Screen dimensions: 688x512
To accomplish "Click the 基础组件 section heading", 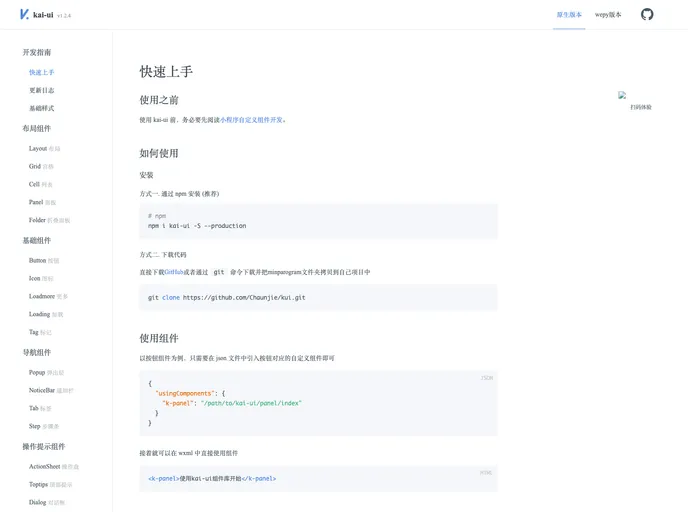I will (37, 240).
